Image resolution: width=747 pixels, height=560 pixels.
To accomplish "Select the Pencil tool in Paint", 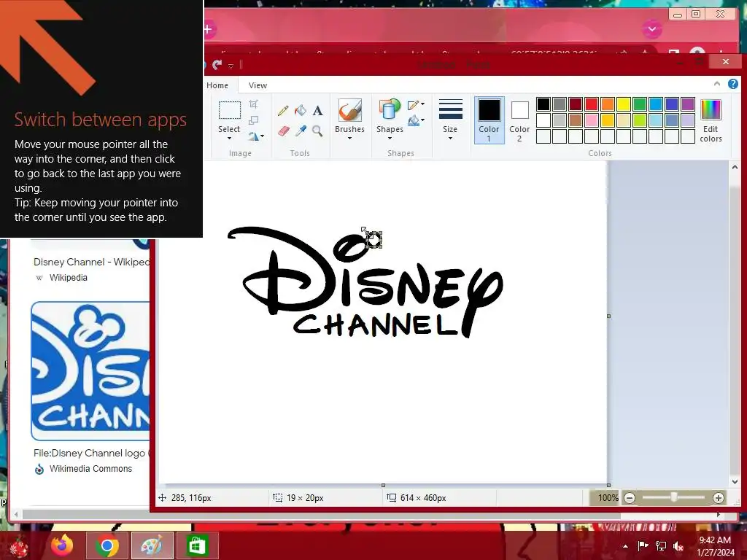I will tap(283, 111).
